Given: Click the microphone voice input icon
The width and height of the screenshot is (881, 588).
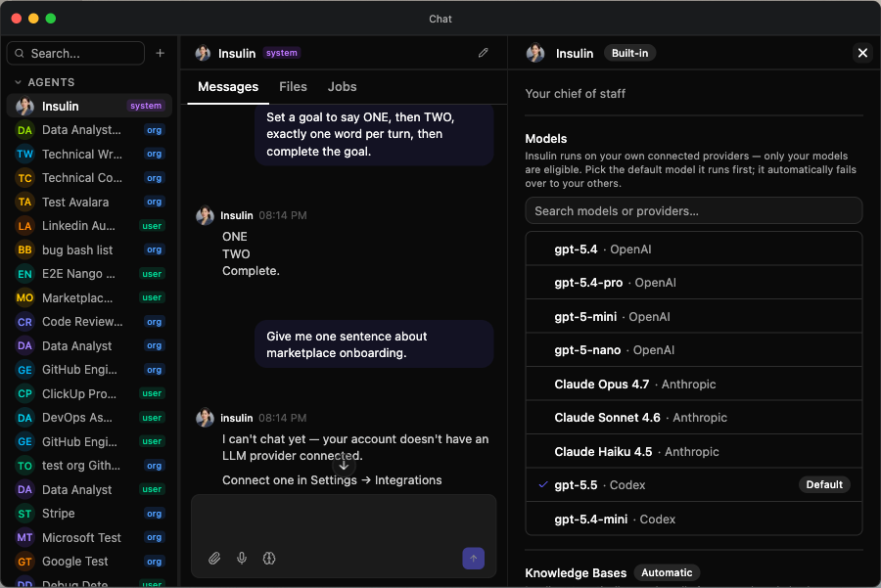Looking at the screenshot, I should [242, 558].
